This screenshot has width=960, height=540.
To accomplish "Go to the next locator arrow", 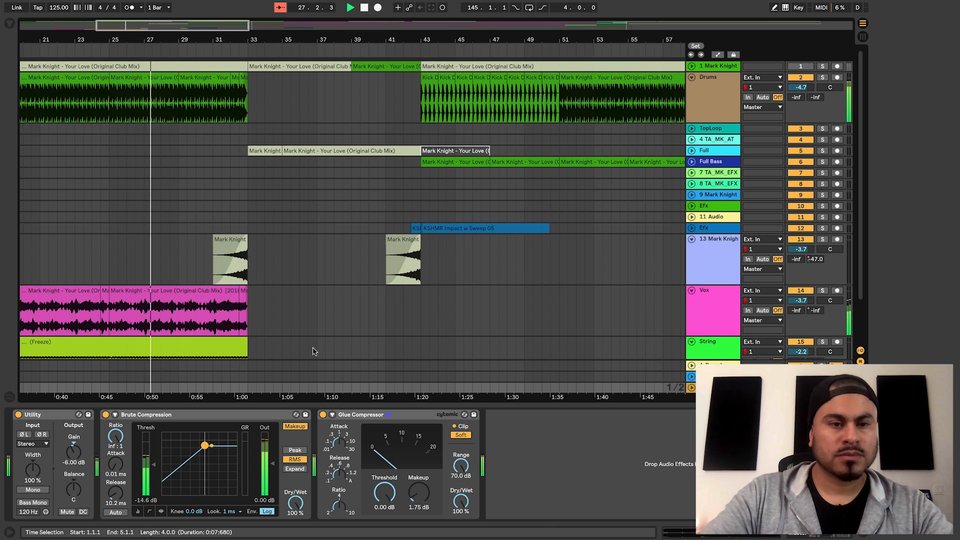I will [700, 55].
